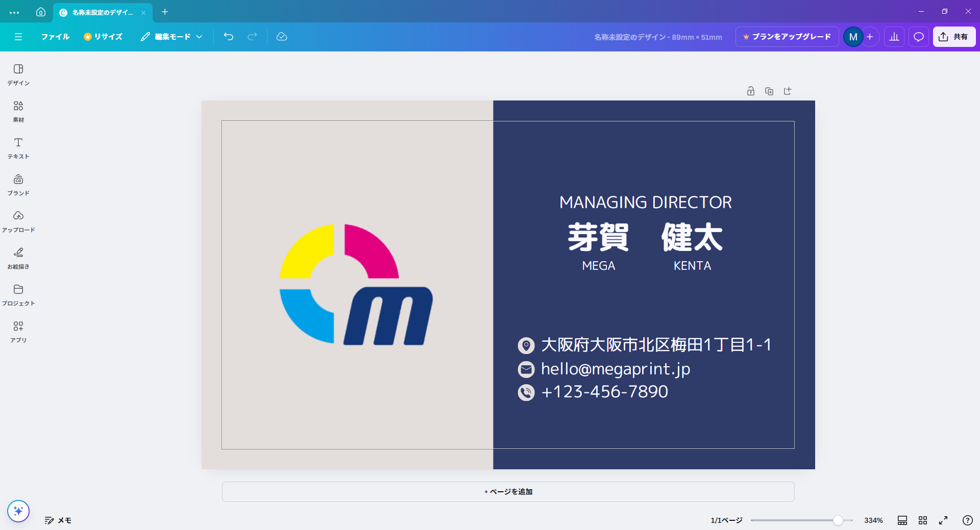Switch to grid view of pages
The width and height of the screenshot is (980, 530).
pyautogui.click(x=923, y=520)
